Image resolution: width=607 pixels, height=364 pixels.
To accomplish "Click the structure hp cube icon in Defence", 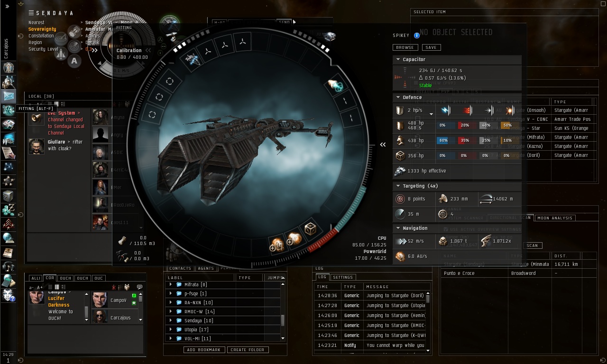I will click(x=400, y=155).
